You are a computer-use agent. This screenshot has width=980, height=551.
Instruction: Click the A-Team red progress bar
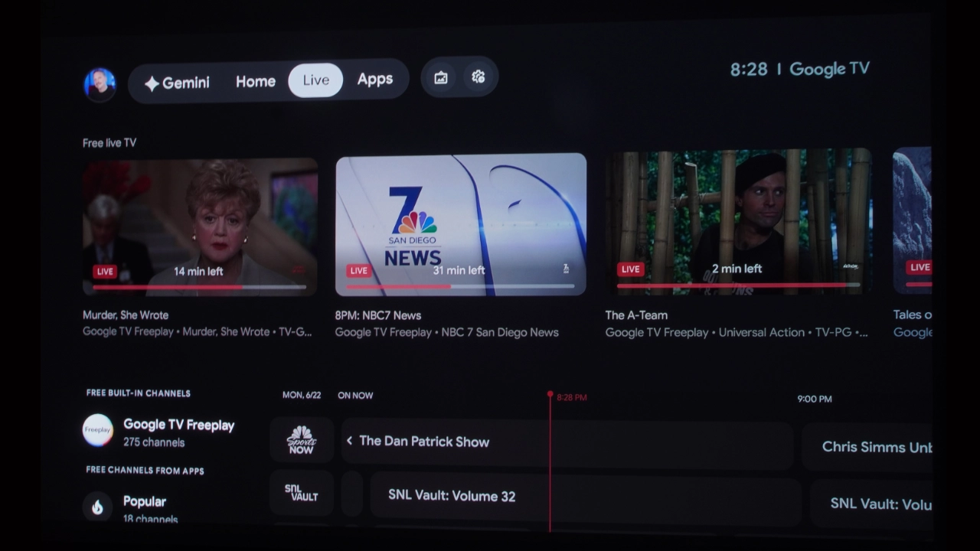tap(738, 285)
